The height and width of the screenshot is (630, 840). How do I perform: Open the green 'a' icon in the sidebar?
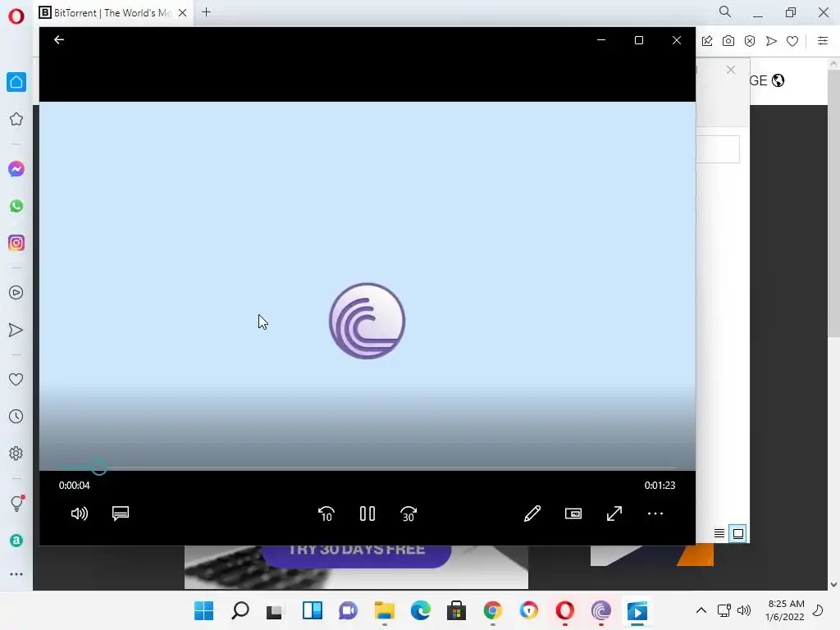[16, 541]
